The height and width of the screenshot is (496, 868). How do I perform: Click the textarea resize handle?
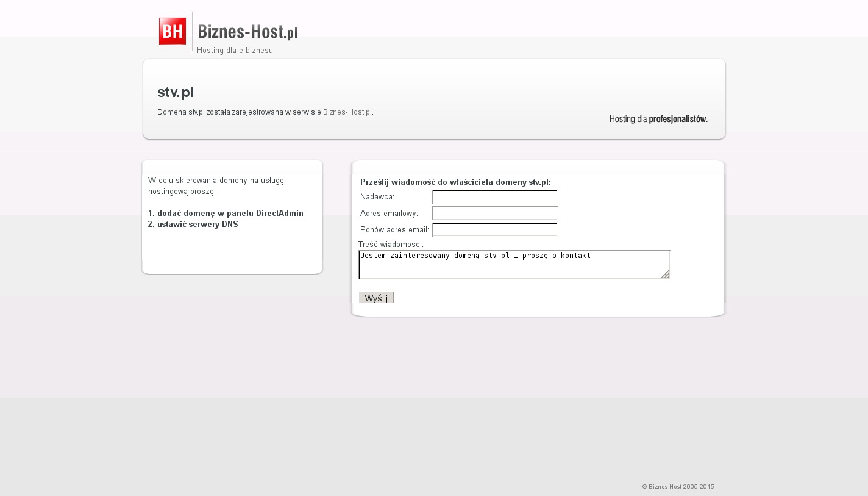point(666,275)
